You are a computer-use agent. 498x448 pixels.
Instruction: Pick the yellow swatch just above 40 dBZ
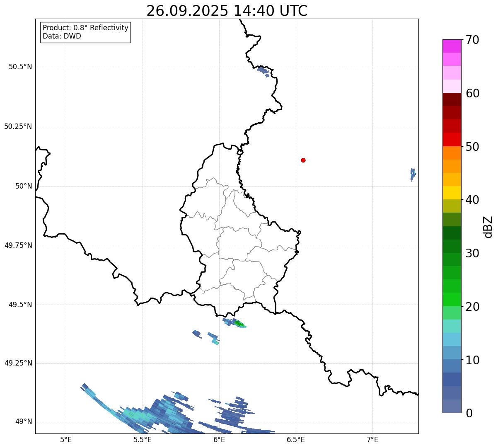(452, 193)
